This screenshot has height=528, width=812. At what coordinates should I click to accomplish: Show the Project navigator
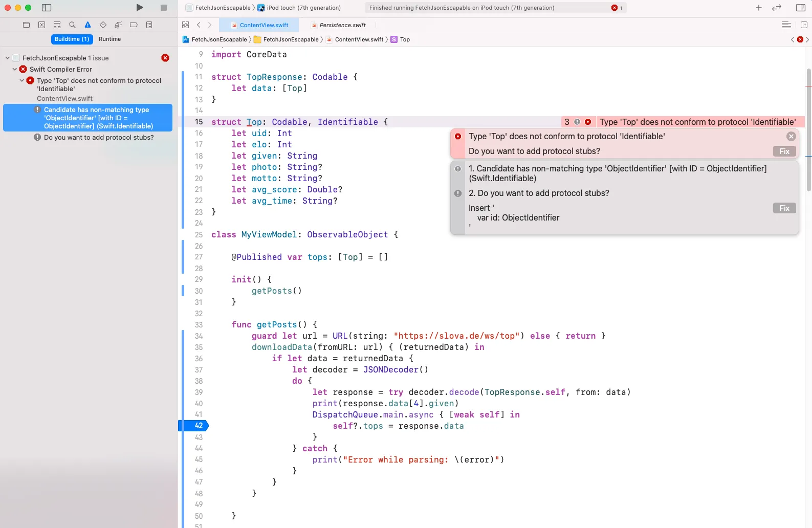27,25
